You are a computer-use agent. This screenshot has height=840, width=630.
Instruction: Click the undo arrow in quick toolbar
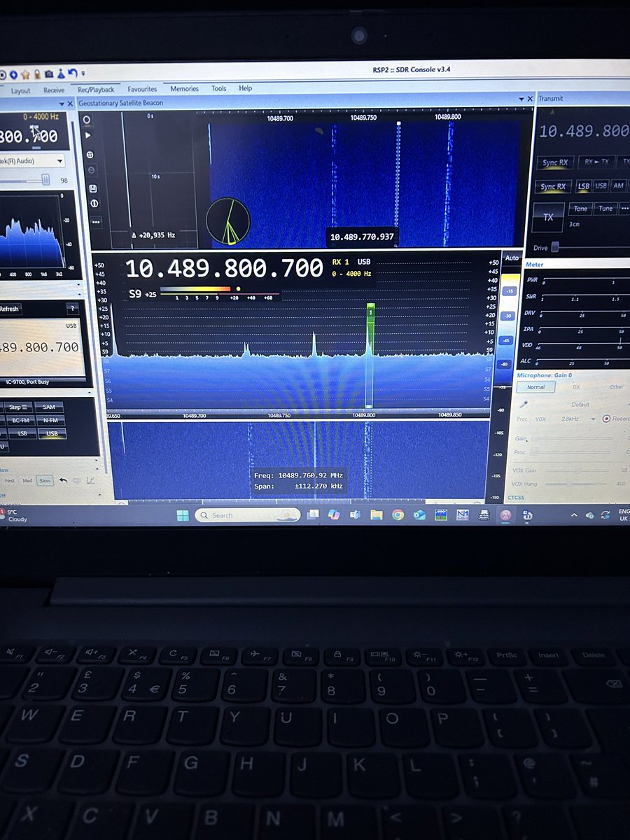tap(73, 73)
